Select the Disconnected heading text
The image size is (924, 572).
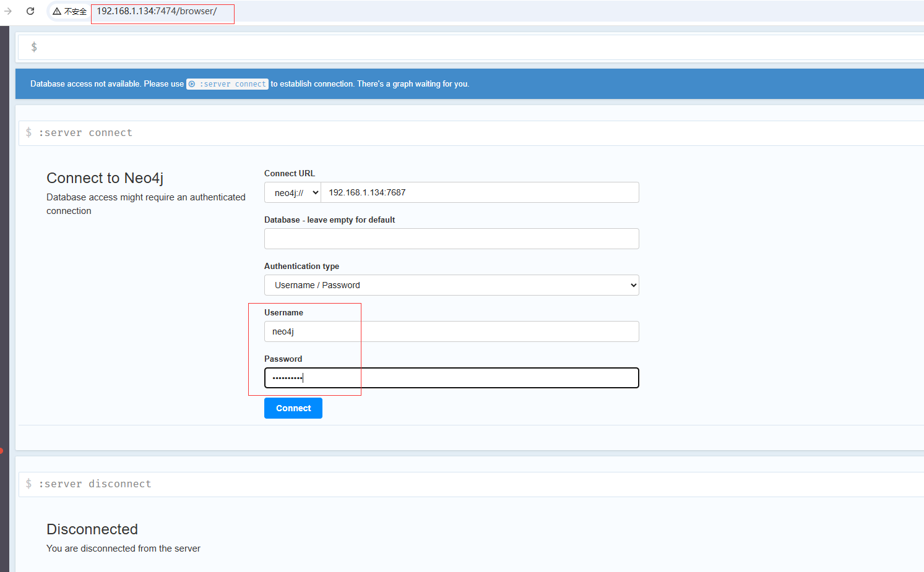coord(92,529)
